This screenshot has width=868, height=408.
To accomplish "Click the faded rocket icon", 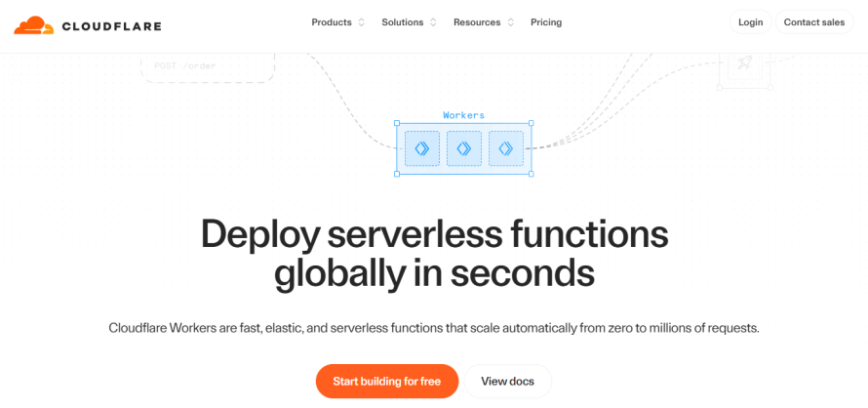I will 744,63.
